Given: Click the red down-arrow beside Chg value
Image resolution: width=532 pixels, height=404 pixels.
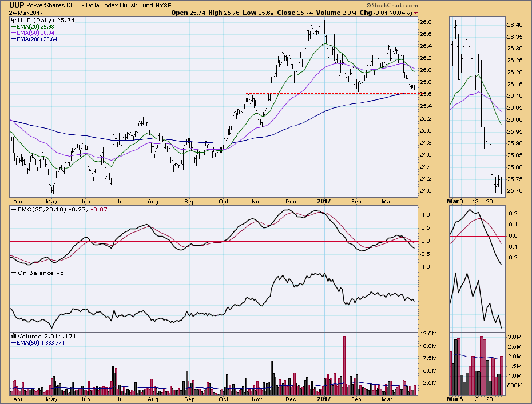Looking at the screenshot, I should [x=415, y=13].
